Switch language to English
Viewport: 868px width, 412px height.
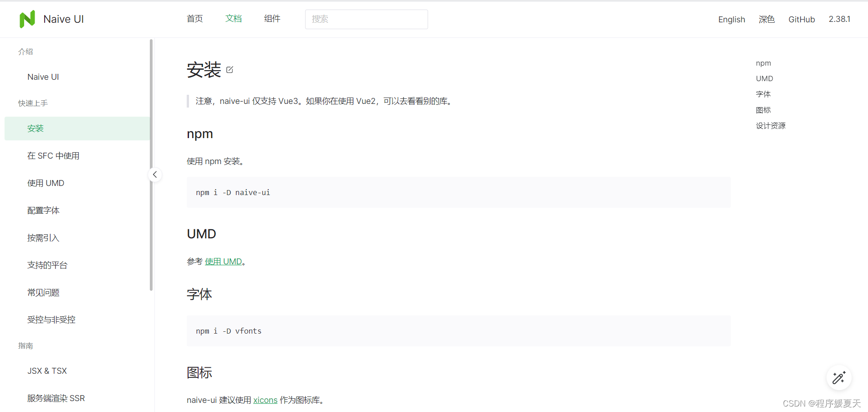(x=731, y=19)
